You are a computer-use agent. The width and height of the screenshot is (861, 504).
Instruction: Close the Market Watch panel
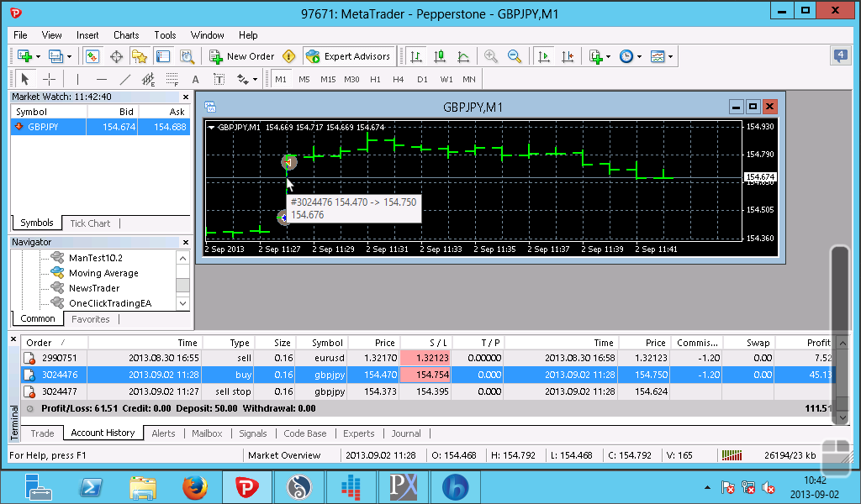click(x=186, y=97)
